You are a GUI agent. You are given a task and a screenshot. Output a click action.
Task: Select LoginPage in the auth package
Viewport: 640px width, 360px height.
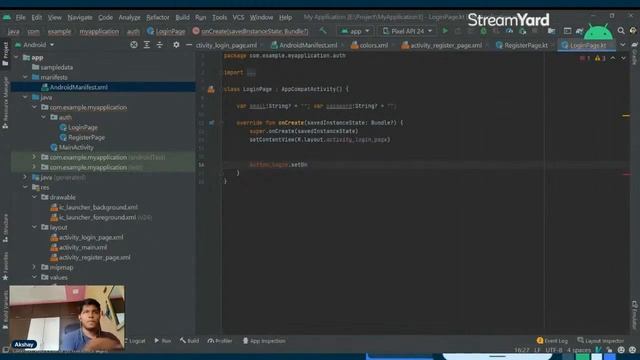pos(83,127)
